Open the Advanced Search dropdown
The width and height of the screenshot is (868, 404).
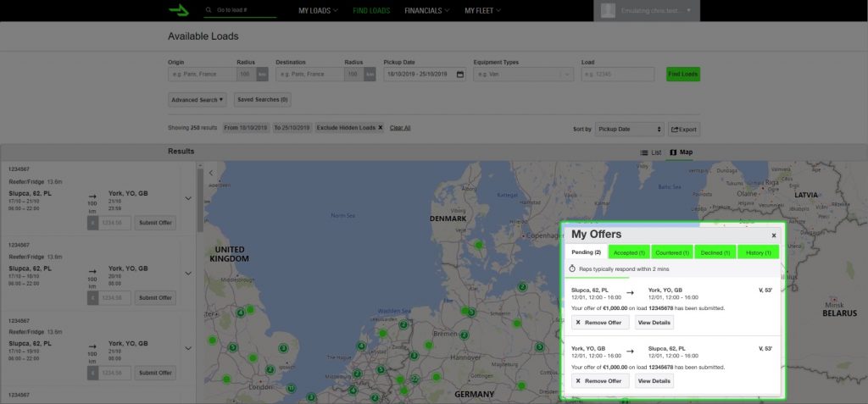[197, 100]
